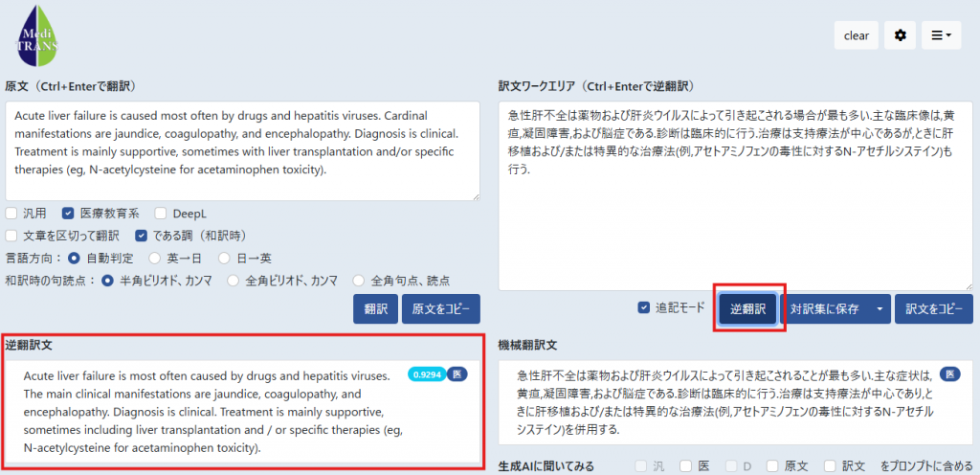Click the 医 badge in back-translation panel
This screenshot has height=475, width=980.
(x=457, y=375)
